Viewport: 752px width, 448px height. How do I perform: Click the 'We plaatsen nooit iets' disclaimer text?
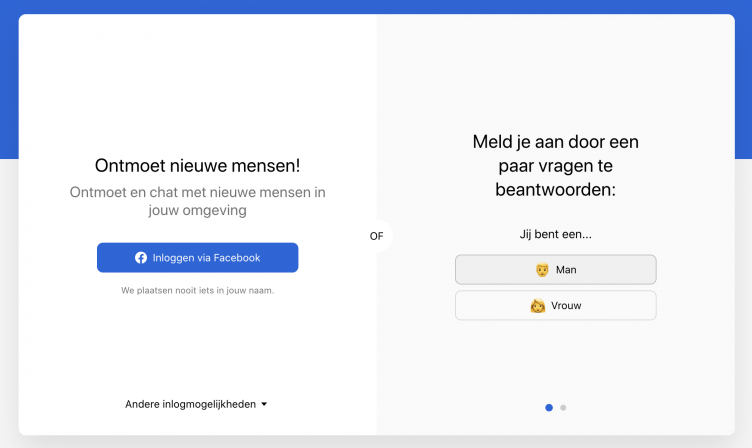coord(197,290)
